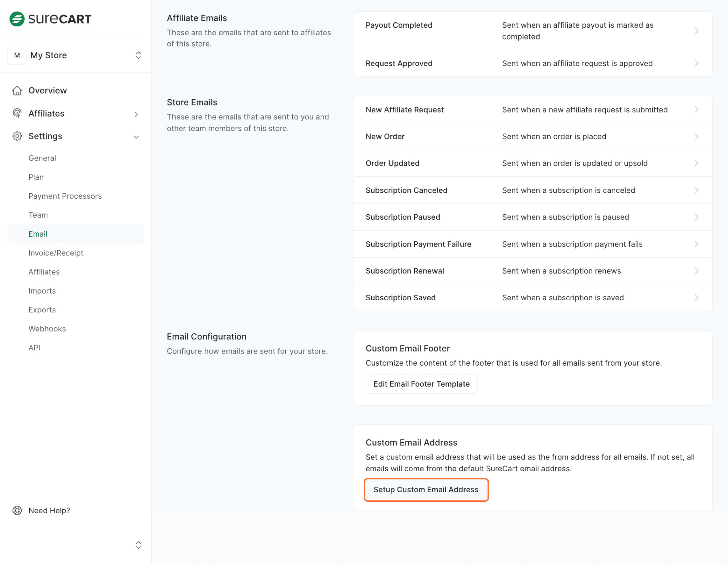Open Webhooks settings
This screenshot has width=728, height=564.
click(47, 329)
